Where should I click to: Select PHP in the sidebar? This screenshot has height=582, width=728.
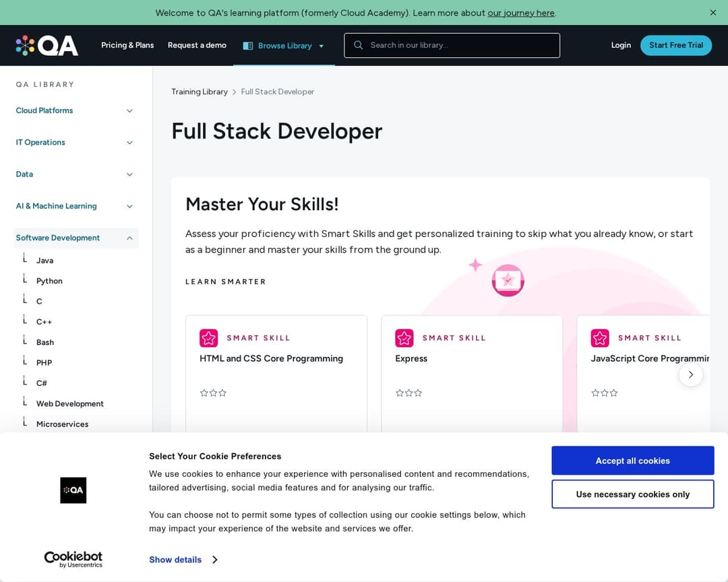coord(44,363)
